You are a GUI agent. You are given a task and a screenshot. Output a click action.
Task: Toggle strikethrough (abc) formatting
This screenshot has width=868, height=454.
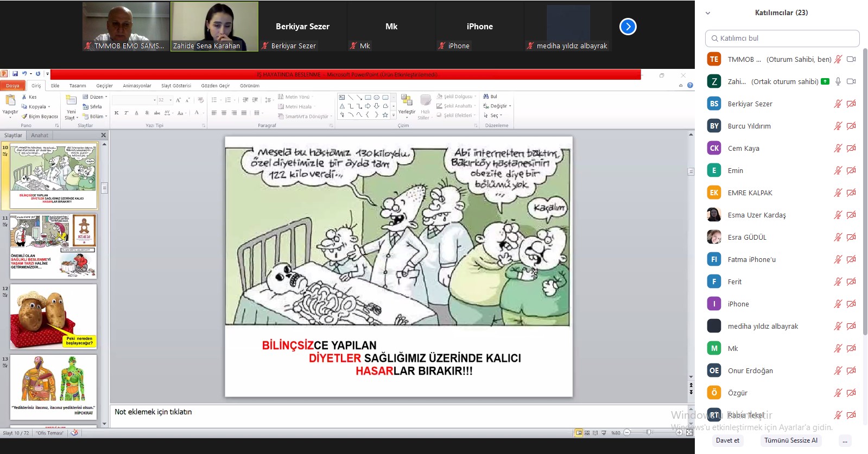[157, 113]
